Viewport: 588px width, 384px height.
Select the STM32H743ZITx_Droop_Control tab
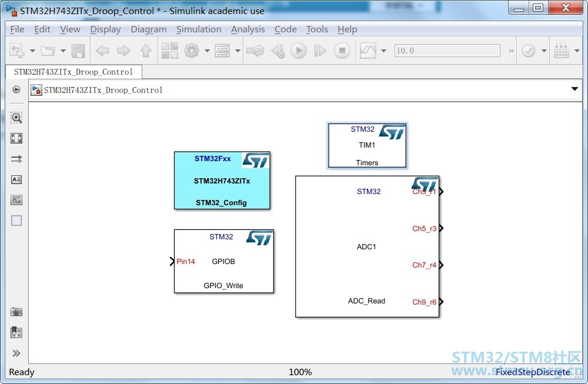pyautogui.click(x=73, y=72)
